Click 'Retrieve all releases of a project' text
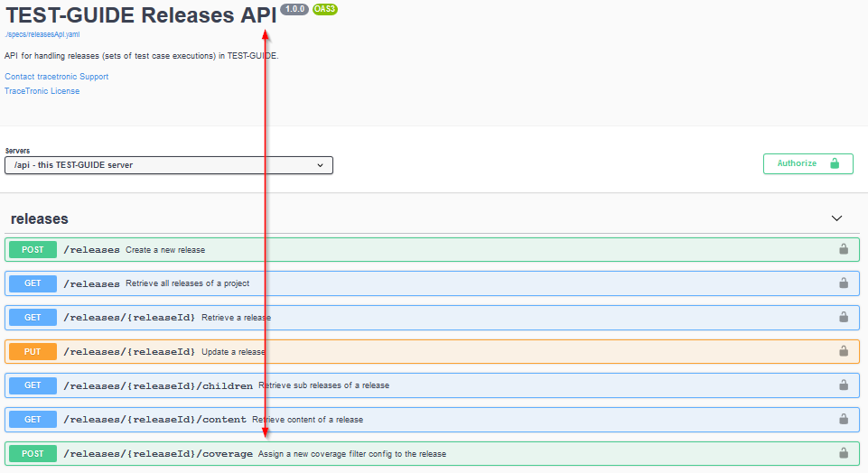 tap(187, 283)
